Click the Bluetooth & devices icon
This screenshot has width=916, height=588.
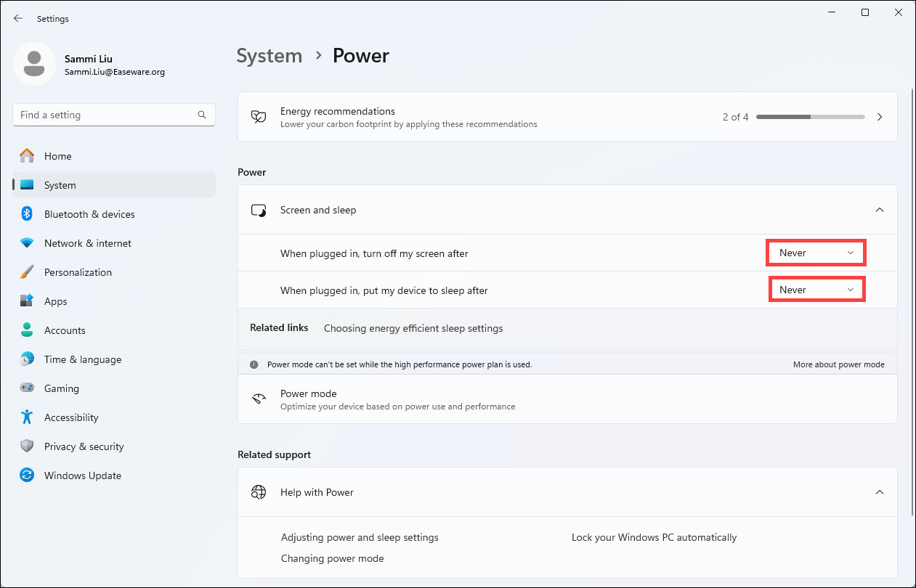[x=27, y=214]
